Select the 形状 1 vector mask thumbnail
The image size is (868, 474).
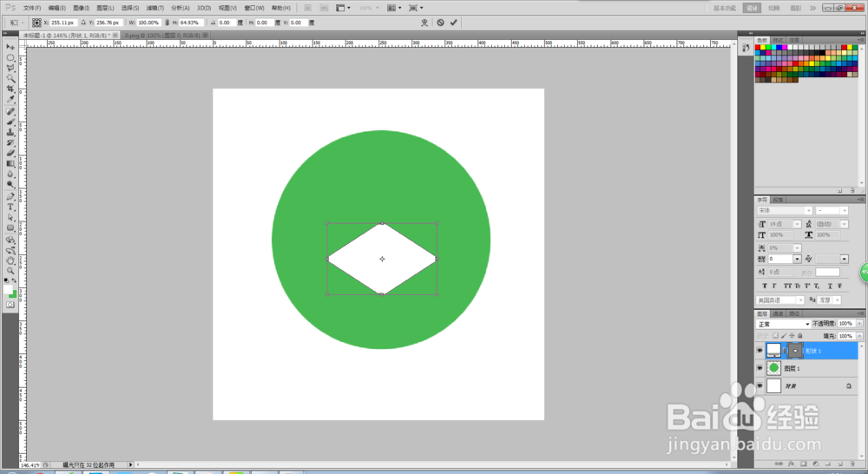point(795,351)
